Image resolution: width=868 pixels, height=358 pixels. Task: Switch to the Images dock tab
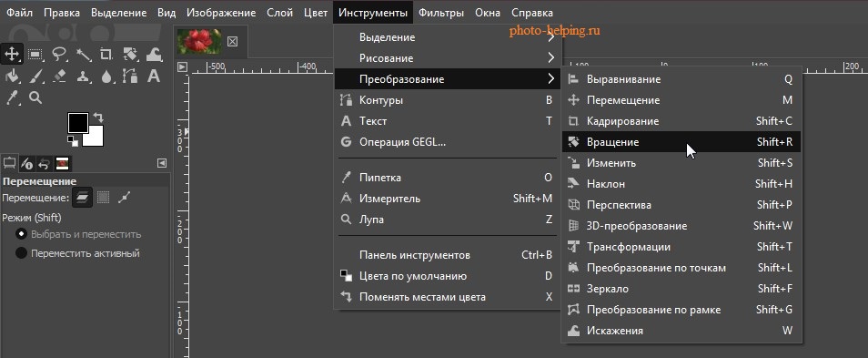(62, 163)
